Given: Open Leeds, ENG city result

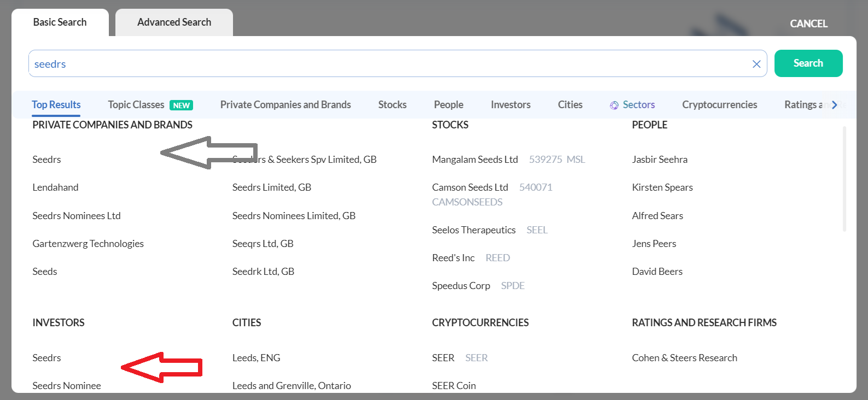Looking at the screenshot, I should tap(256, 358).
